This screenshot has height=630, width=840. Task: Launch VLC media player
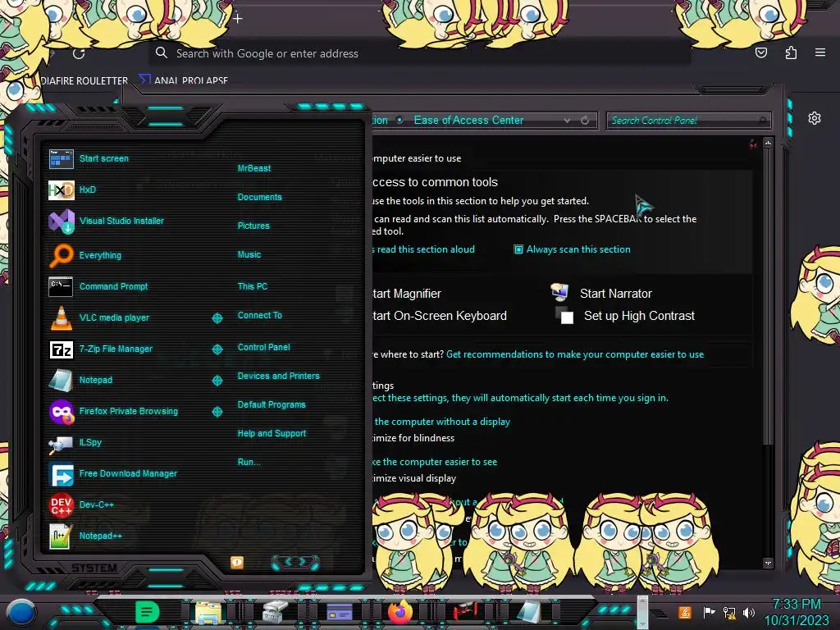(98, 317)
